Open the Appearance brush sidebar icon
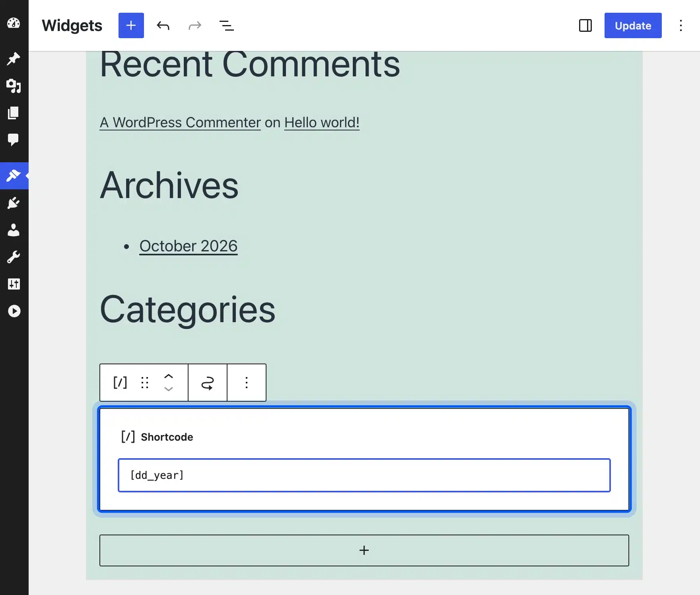This screenshot has height=595, width=700. click(14, 175)
